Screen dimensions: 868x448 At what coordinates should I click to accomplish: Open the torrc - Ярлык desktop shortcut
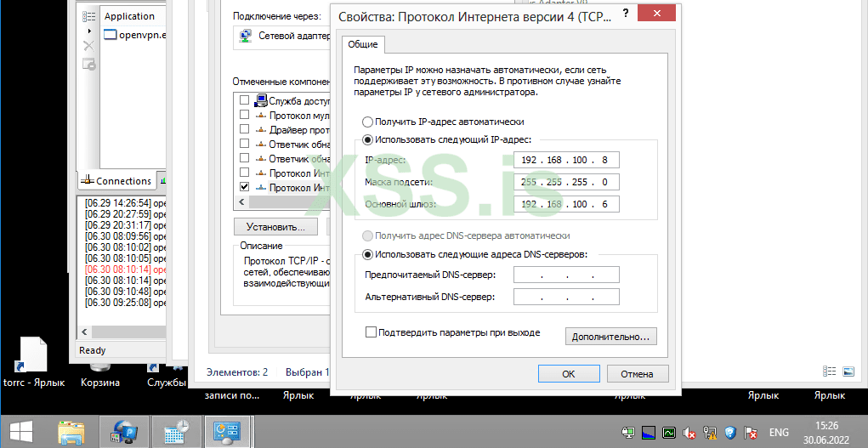pos(34,361)
